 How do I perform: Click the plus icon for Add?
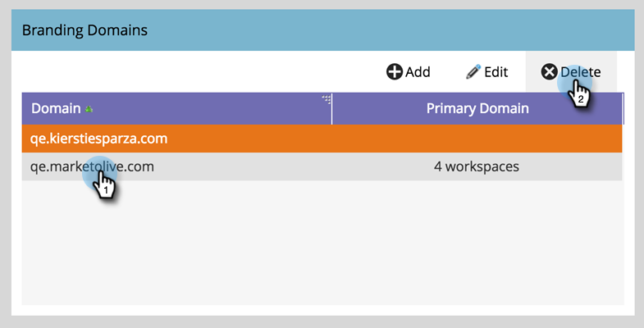point(395,72)
